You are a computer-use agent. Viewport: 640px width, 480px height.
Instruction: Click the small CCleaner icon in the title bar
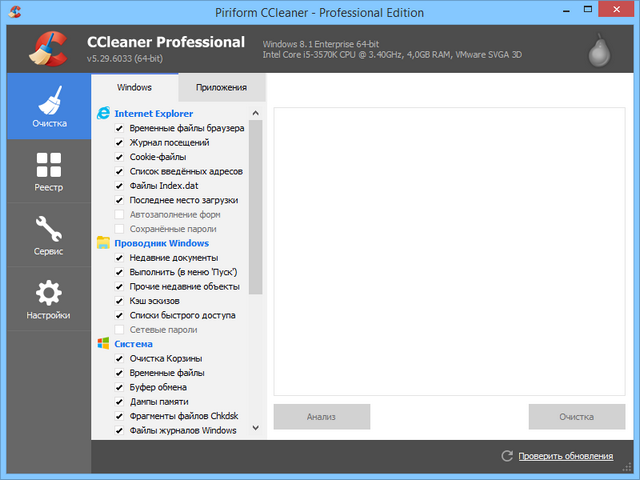coord(15,12)
